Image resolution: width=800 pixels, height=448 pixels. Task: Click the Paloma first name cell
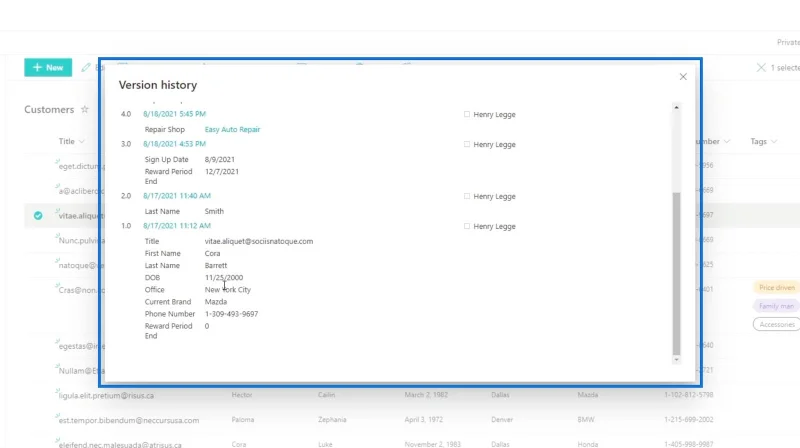(x=242, y=420)
